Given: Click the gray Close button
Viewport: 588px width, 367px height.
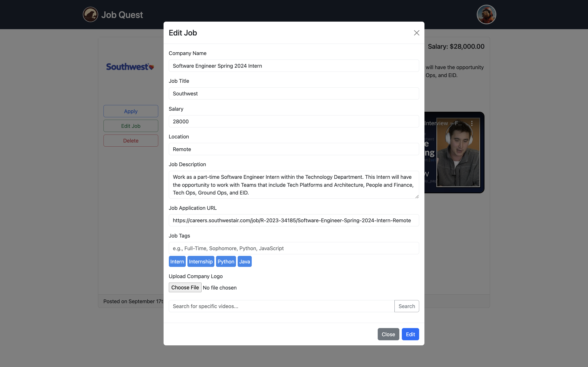Looking at the screenshot, I should pyautogui.click(x=388, y=334).
